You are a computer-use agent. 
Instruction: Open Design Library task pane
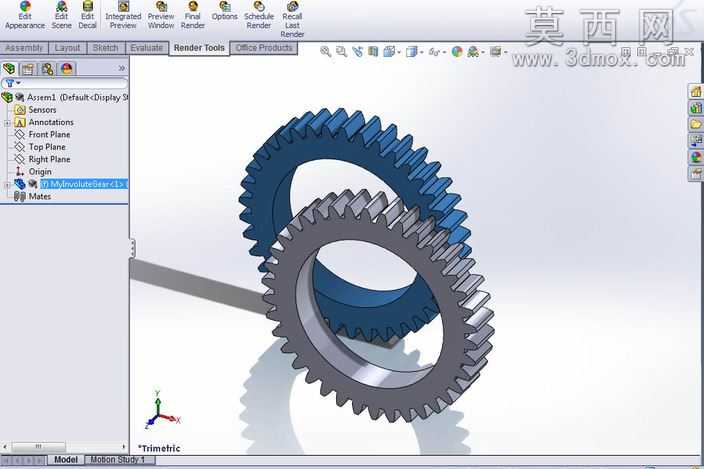tap(696, 108)
